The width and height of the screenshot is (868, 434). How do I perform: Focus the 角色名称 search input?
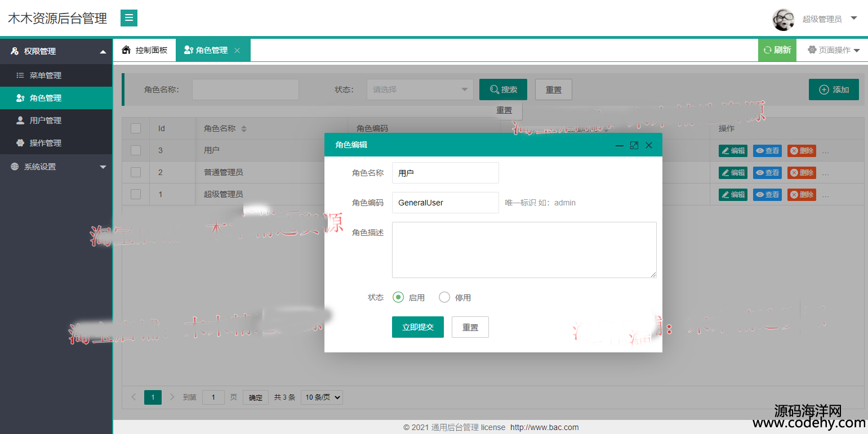coord(246,90)
